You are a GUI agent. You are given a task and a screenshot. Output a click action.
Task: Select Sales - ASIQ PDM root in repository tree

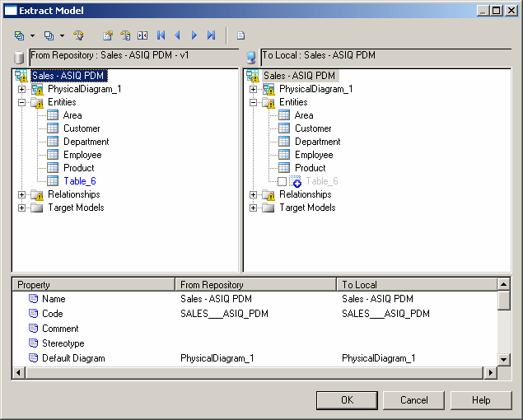[68, 76]
